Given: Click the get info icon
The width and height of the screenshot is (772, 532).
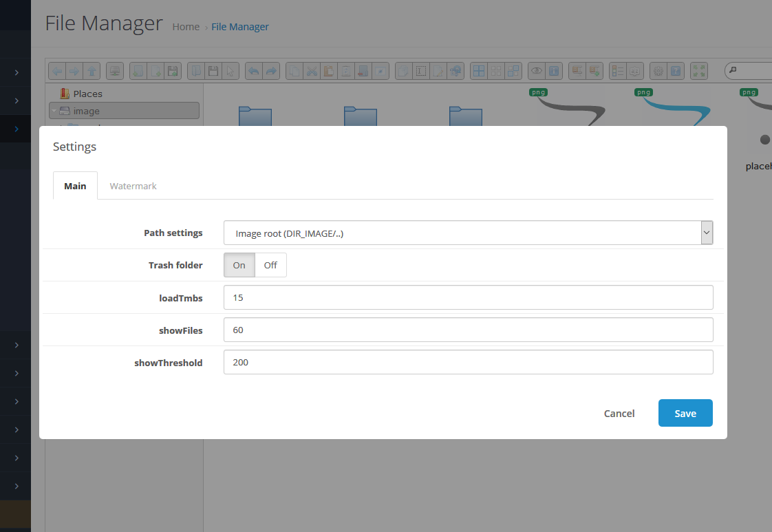Looking at the screenshot, I should pos(554,72).
